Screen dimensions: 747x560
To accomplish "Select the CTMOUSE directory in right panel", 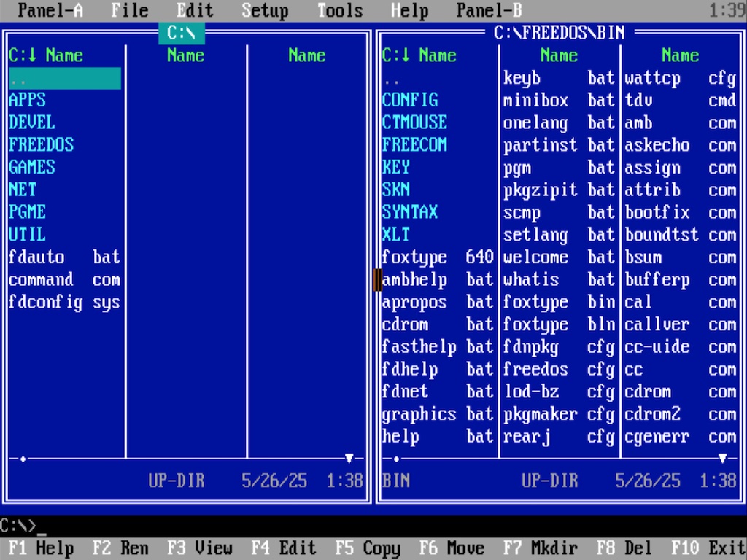I will tap(414, 122).
